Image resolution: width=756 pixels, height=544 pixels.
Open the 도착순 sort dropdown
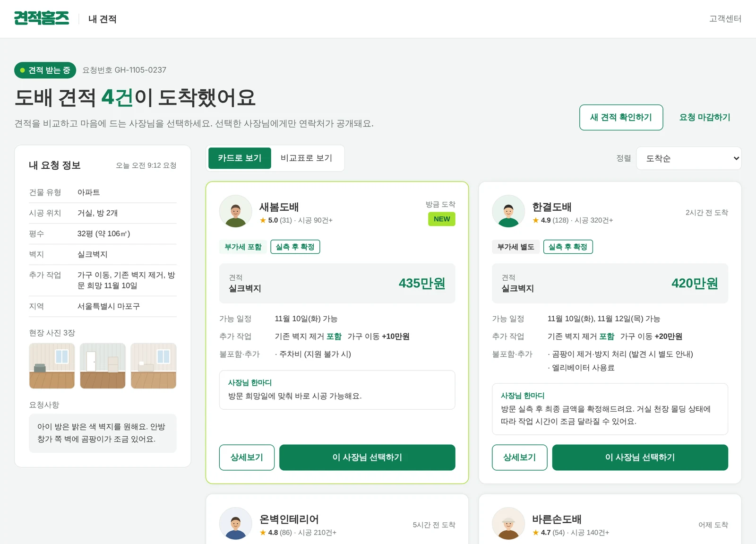click(x=688, y=158)
